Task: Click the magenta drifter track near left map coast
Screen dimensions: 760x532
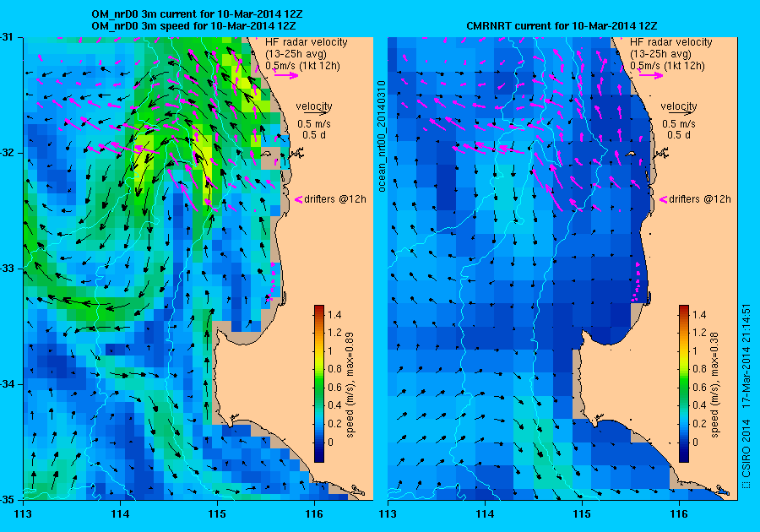Action: [x=271, y=283]
